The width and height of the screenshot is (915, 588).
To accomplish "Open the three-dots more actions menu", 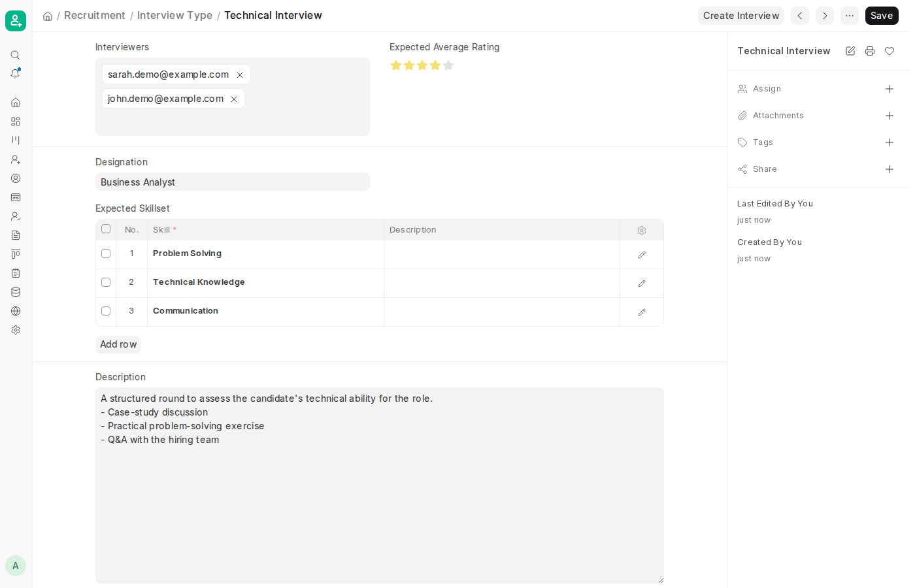I will coord(850,16).
